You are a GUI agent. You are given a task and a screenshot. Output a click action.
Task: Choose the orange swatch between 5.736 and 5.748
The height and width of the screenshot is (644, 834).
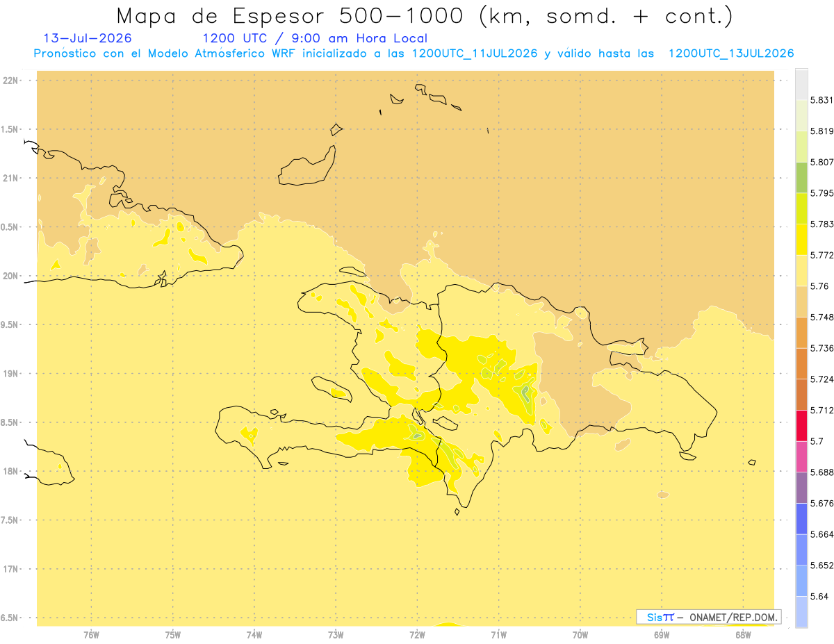(x=801, y=332)
